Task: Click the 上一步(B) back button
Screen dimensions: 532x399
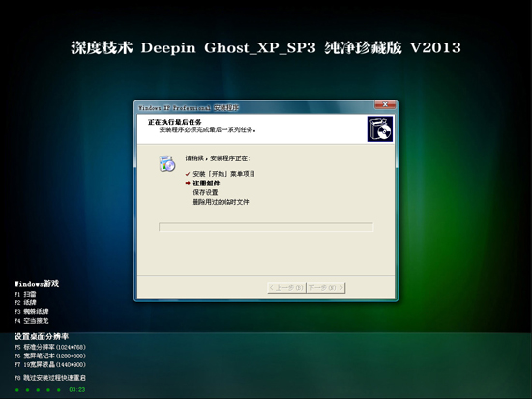Action: point(286,288)
